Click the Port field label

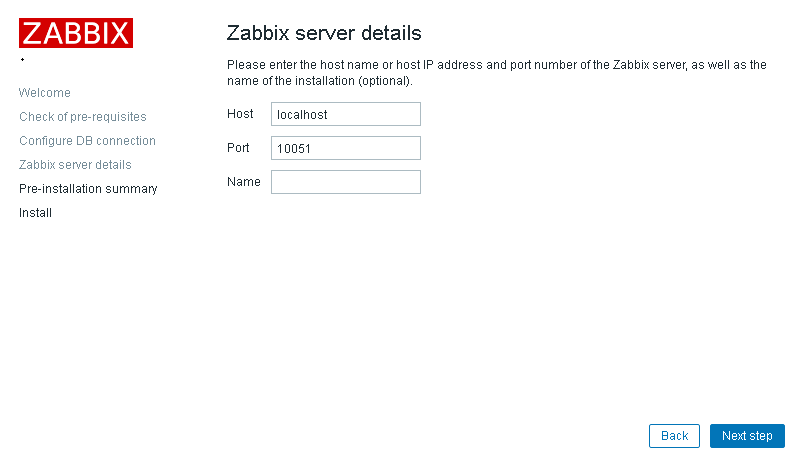tap(240, 148)
